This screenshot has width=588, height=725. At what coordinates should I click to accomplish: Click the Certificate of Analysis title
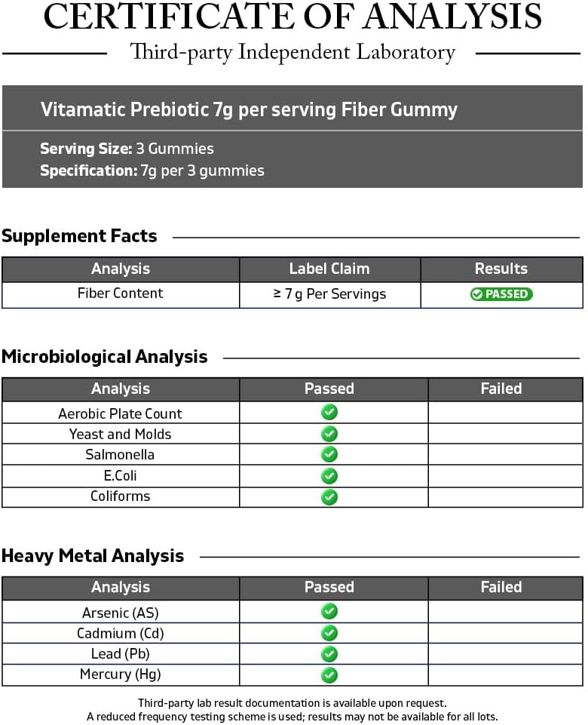click(292, 18)
